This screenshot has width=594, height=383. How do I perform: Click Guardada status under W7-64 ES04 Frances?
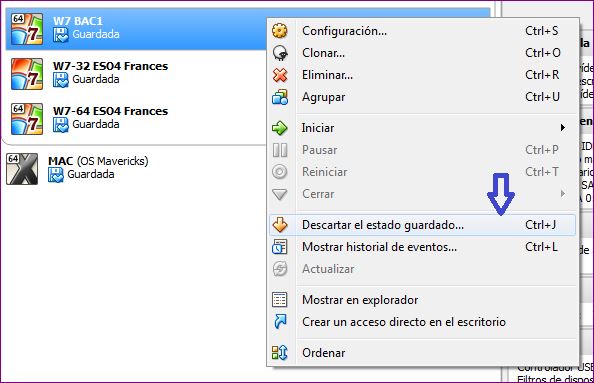pos(95,124)
